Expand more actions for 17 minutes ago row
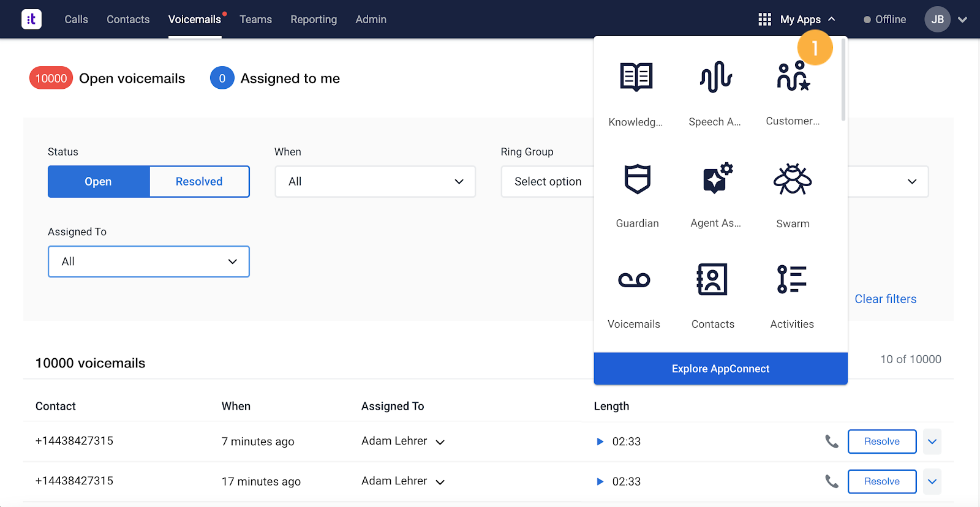980x507 pixels. 932,481
